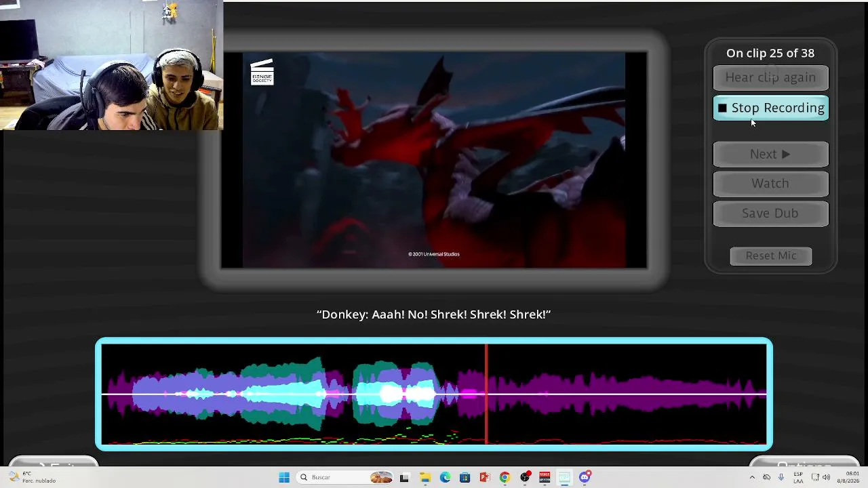This screenshot has width=868, height=488.
Task: Go to the Next clip
Action: click(x=770, y=154)
